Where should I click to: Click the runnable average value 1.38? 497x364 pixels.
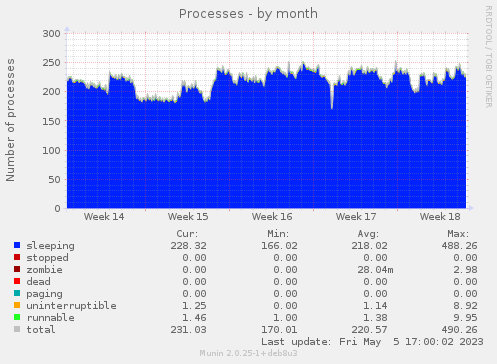pyautogui.click(x=375, y=318)
